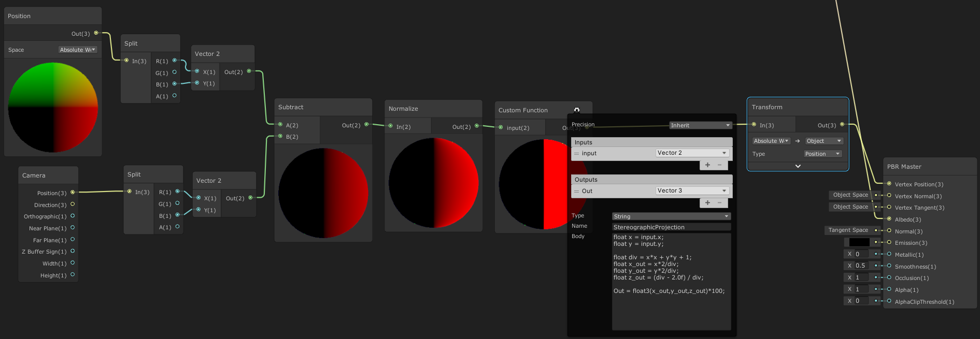Grab the reorder handle beside 'input' row

click(x=576, y=153)
